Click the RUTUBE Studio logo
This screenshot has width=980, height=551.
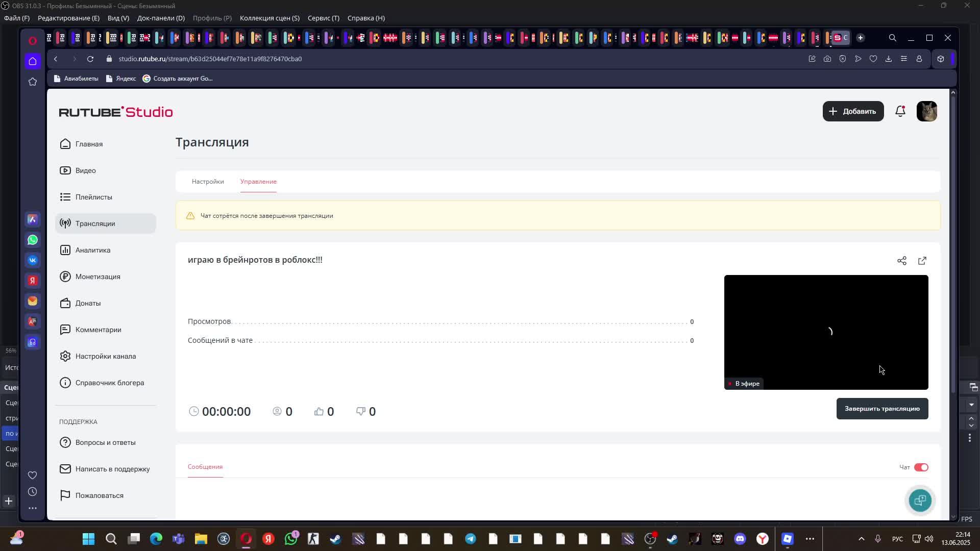point(116,112)
